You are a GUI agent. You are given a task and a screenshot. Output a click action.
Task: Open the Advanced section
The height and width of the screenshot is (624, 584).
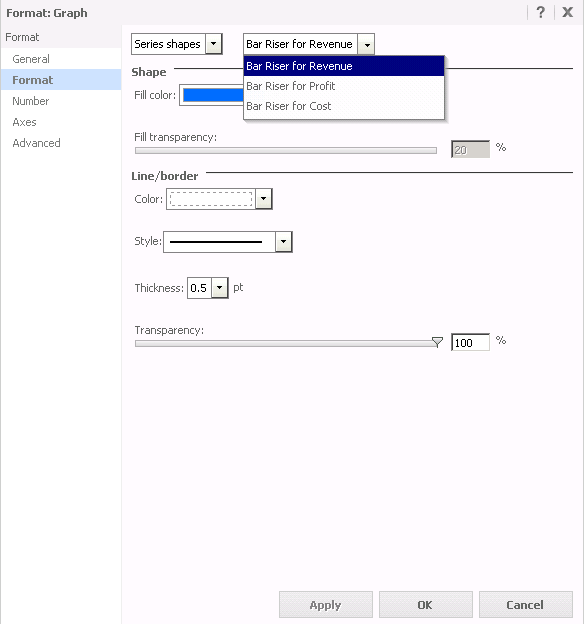(x=36, y=143)
